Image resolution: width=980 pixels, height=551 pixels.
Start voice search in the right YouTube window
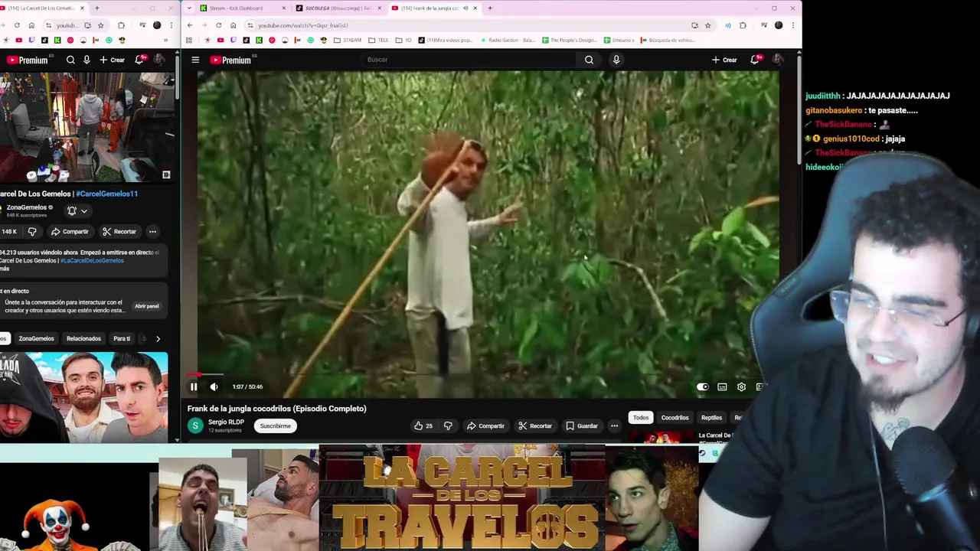(616, 60)
